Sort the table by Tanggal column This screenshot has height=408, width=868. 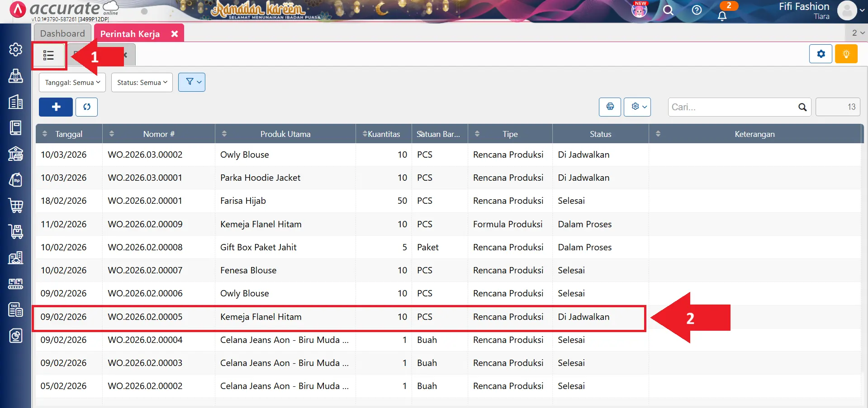(x=69, y=134)
